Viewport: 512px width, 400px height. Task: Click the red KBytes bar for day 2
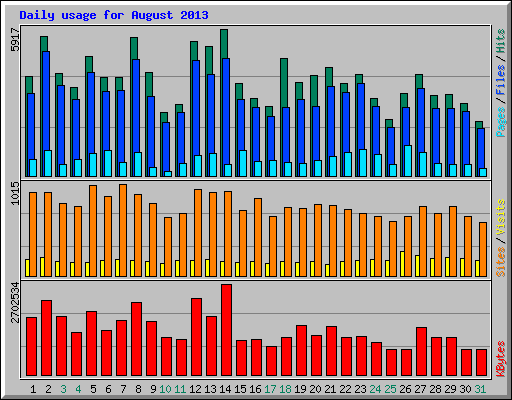(46, 338)
